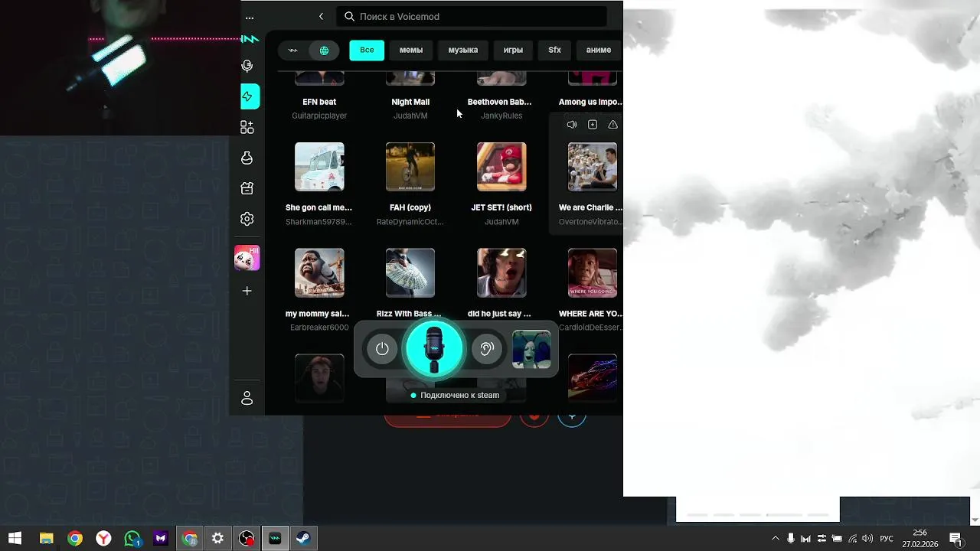The image size is (980, 551).
Task: Toggle the big cyan microphone button
Action: click(434, 349)
